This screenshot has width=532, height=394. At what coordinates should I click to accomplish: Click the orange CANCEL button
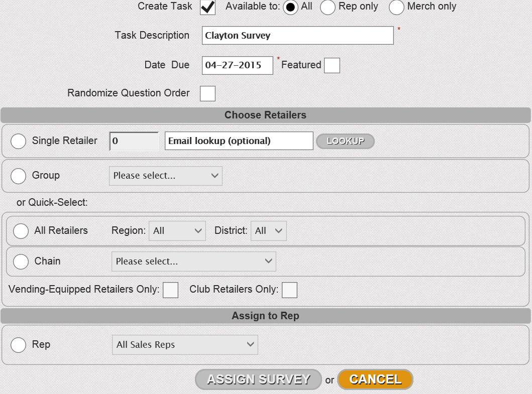[x=375, y=379]
